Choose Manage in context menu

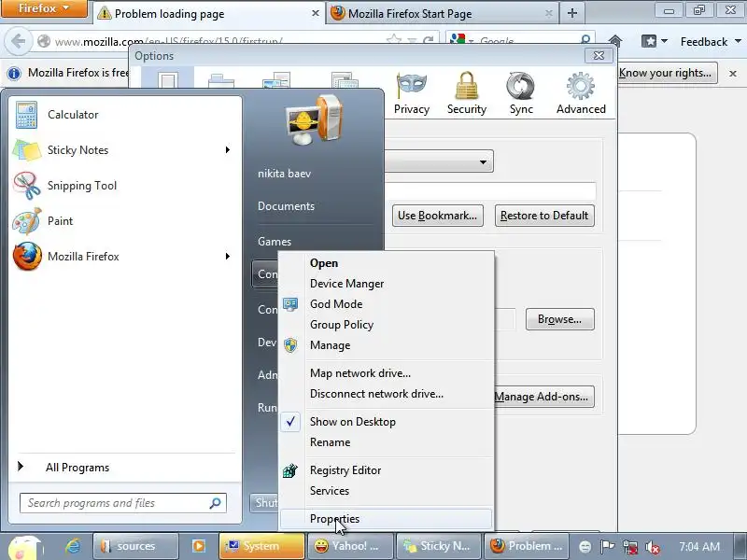386,345
